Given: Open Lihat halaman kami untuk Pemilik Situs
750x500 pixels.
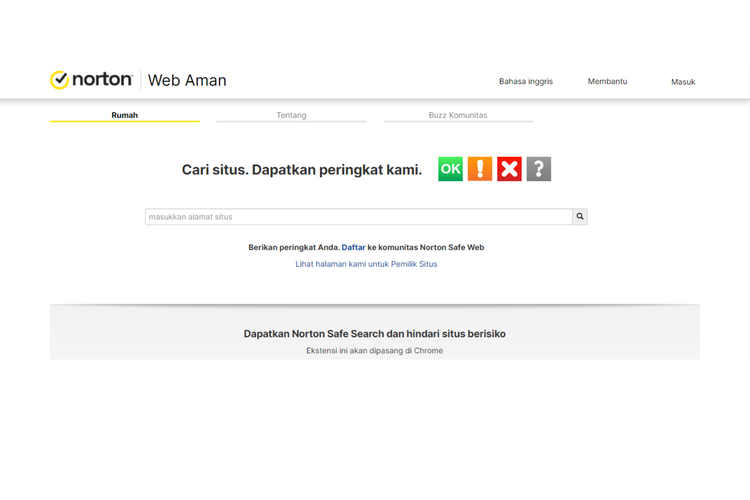Looking at the screenshot, I should pos(366,264).
